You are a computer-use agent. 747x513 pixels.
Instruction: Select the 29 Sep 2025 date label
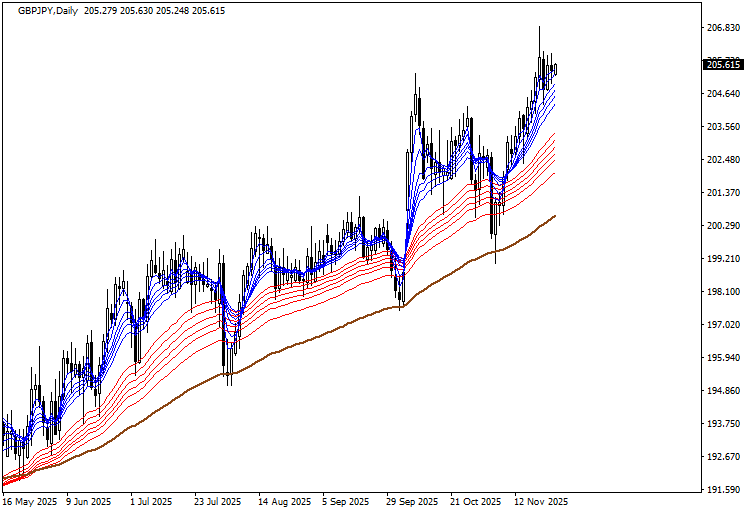pos(412,502)
